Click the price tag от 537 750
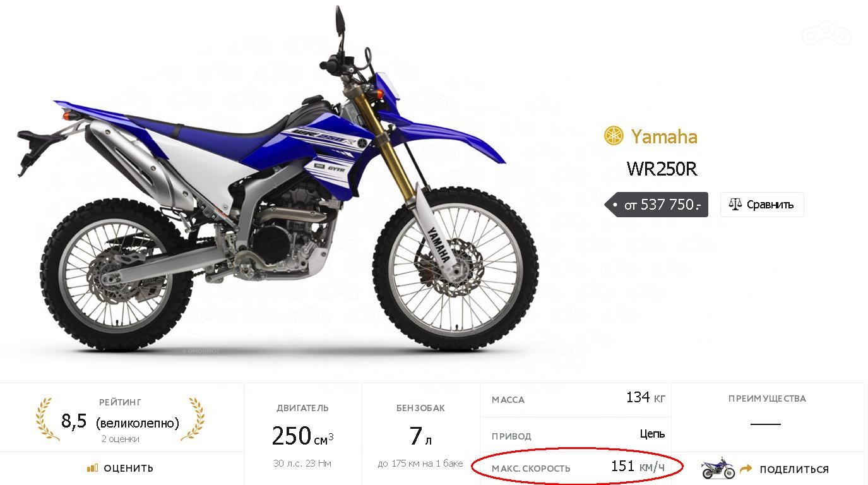The width and height of the screenshot is (868, 485). [x=657, y=205]
